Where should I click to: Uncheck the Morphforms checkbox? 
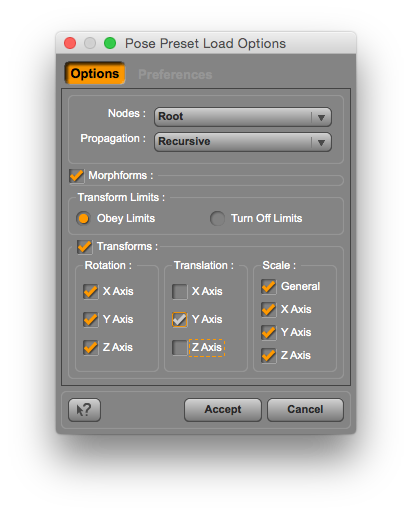tap(76, 176)
